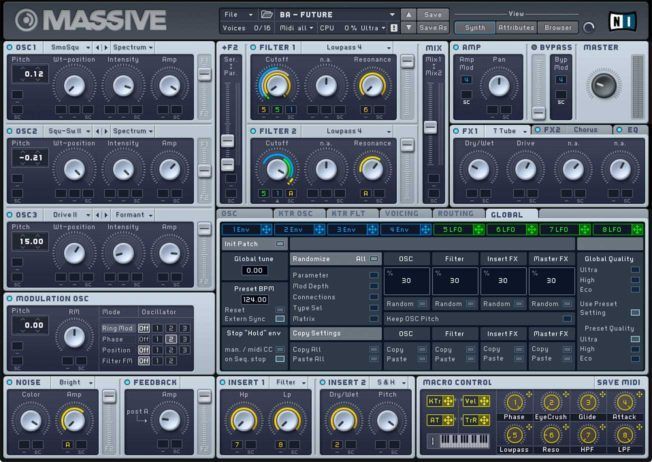Click the Native Instruments NI logo
Viewport: 652px width, 462px height.
[622, 21]
